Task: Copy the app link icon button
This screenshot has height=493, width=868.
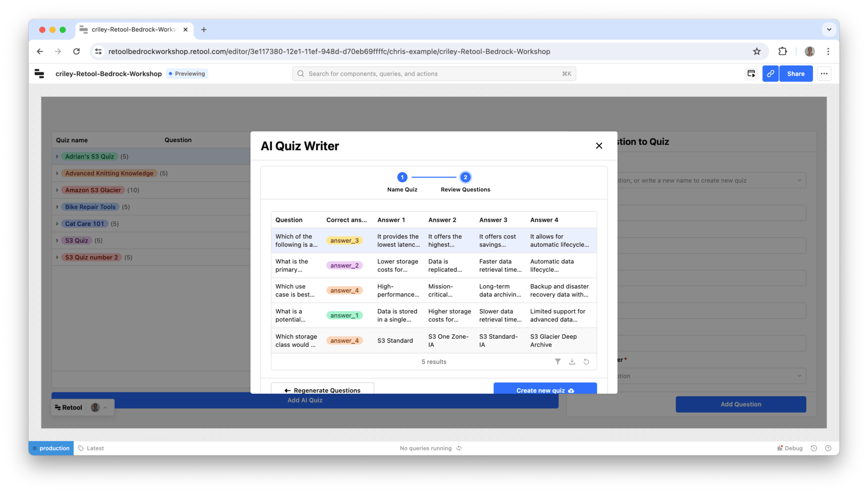Action: tap(770, 74)
